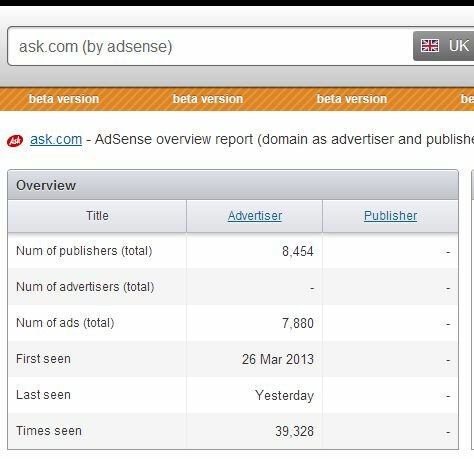Screen dimensions: 474x459
Task: Open the Publisher column link
Action: [390, 216]
